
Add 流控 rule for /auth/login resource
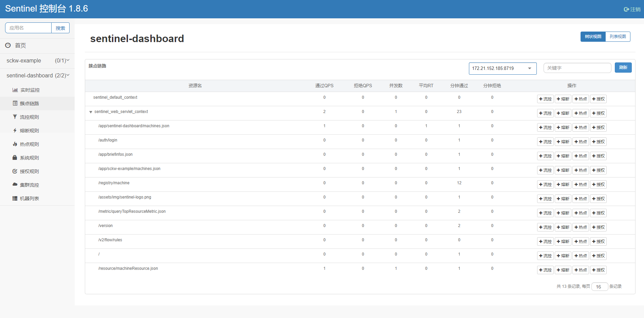(x=545, y=142)
